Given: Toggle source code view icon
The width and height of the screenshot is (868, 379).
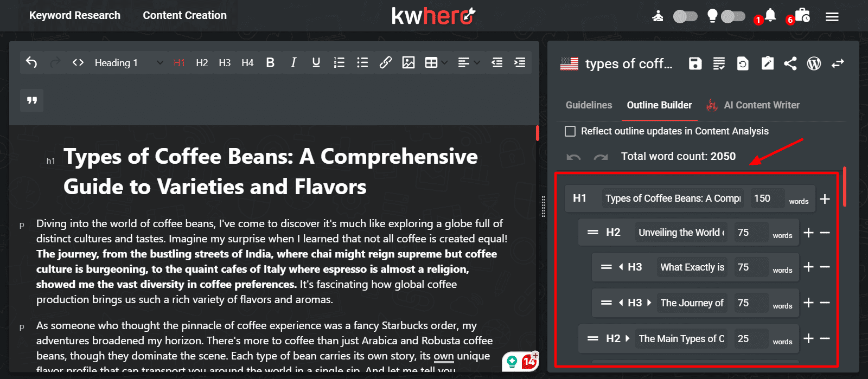Looking at the screenshot, I should coord(78,63).
